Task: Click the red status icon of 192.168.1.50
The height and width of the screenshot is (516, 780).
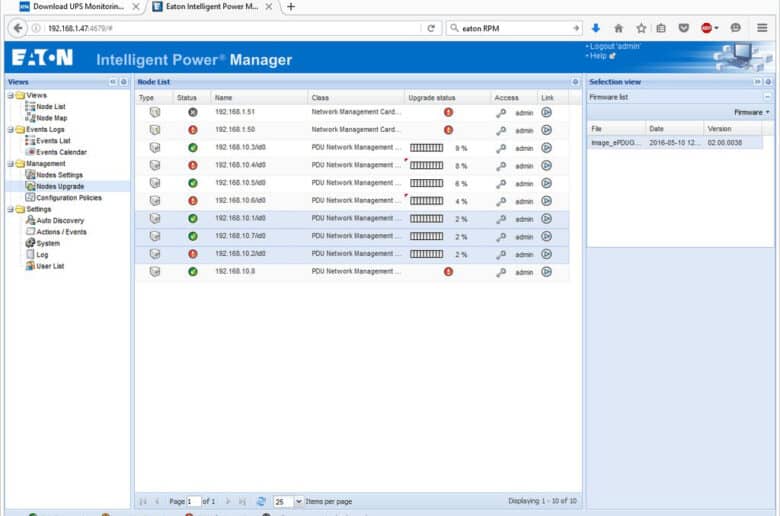Action: (193, 130)
